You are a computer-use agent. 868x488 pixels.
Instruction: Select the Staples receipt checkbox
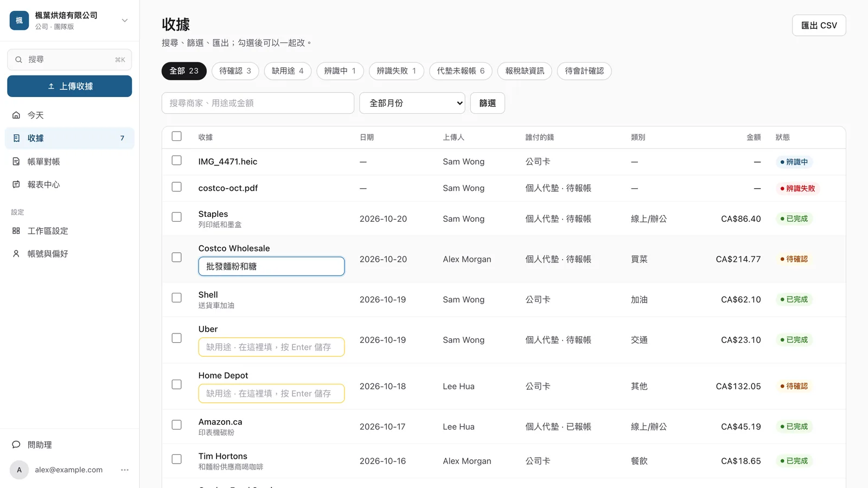(177, 217)
